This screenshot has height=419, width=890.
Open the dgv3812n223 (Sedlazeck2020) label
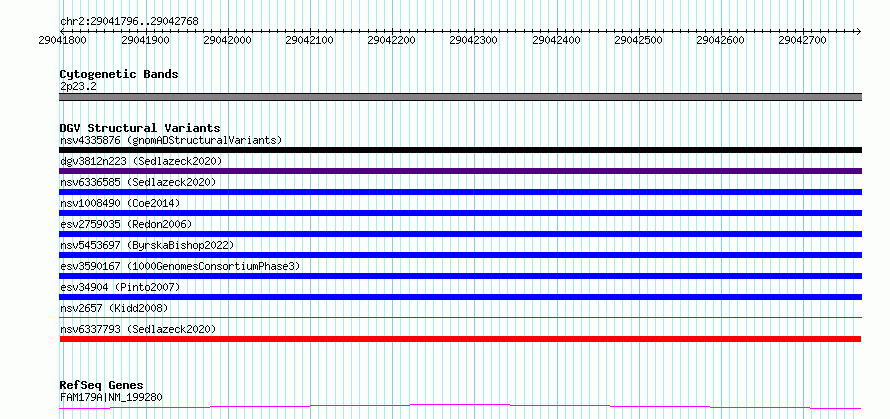[x=141, y=161]
